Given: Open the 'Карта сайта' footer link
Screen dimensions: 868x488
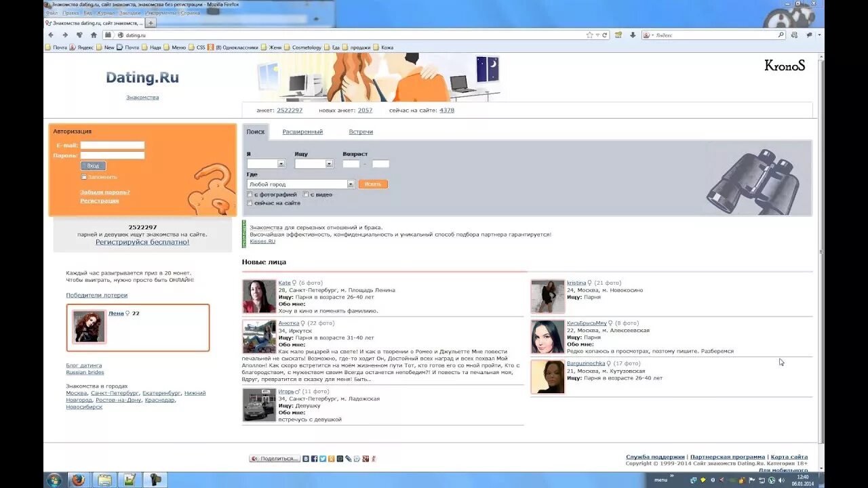Looking at the screenshot, I should point(789,457).
